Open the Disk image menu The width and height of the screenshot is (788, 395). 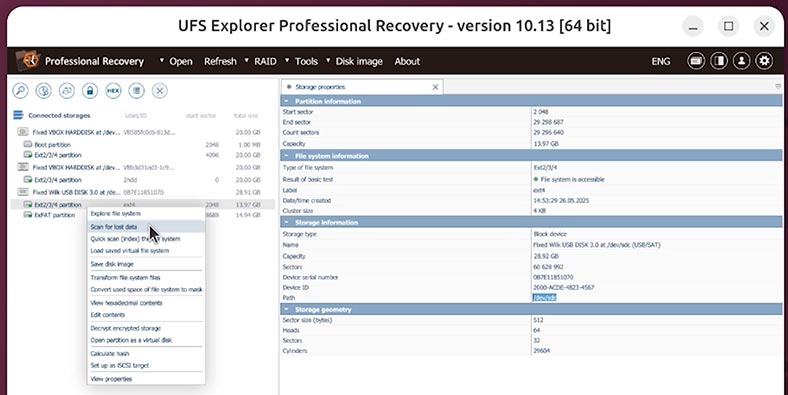tap(359, 61)
